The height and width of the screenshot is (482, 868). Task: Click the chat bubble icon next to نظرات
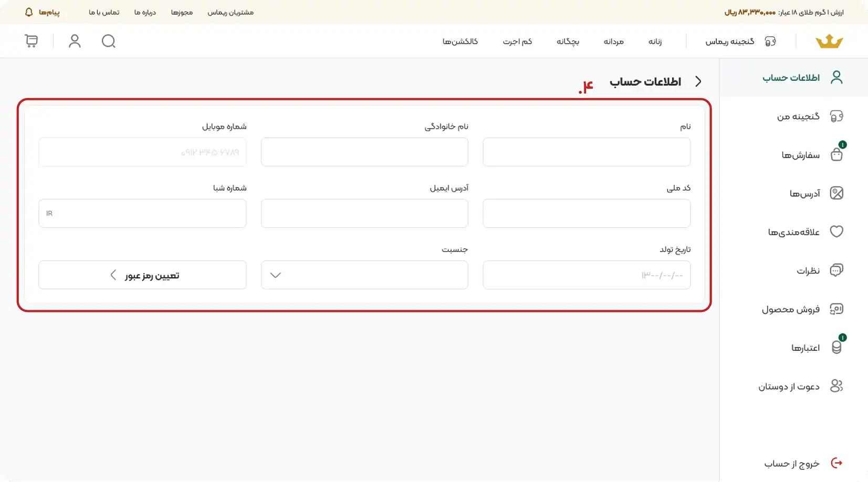pyautogui.click(x=836, y=270)
